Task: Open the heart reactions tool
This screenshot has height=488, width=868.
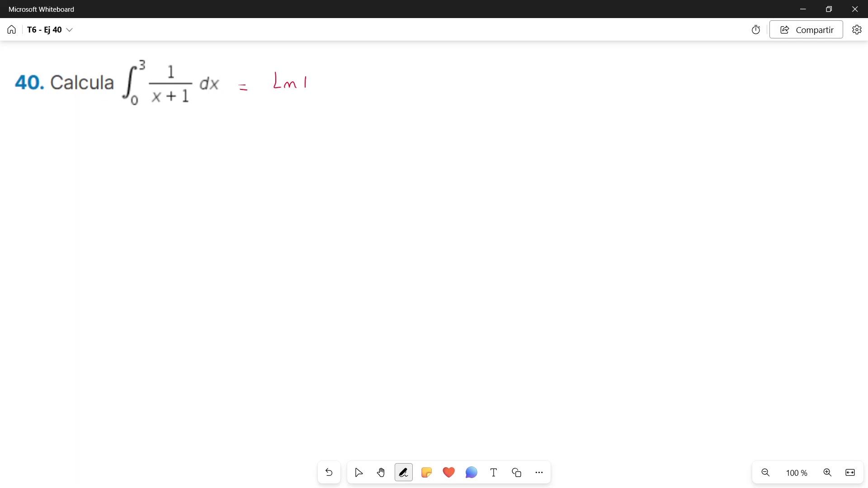Action: (x=448, y=472)
